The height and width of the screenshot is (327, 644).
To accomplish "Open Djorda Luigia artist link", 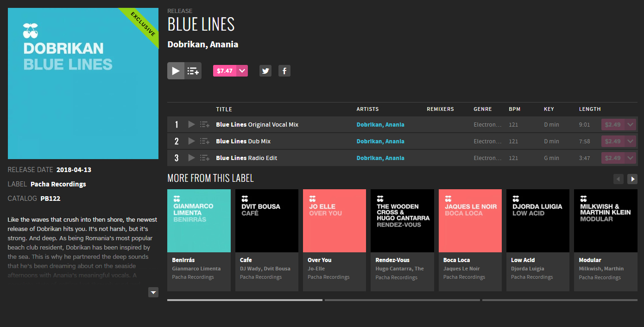I will pos(529,269).
